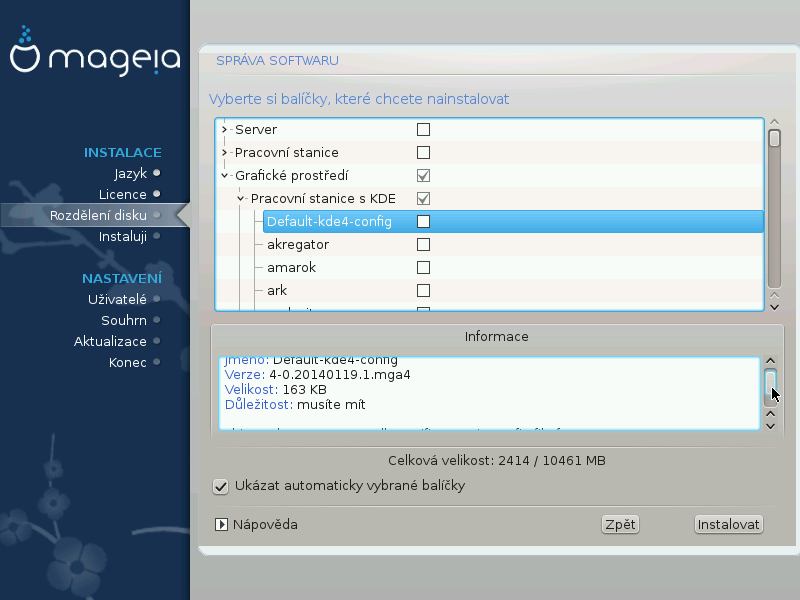
Task: Click package list scroll-down arrow
Action: click(774, 307)
